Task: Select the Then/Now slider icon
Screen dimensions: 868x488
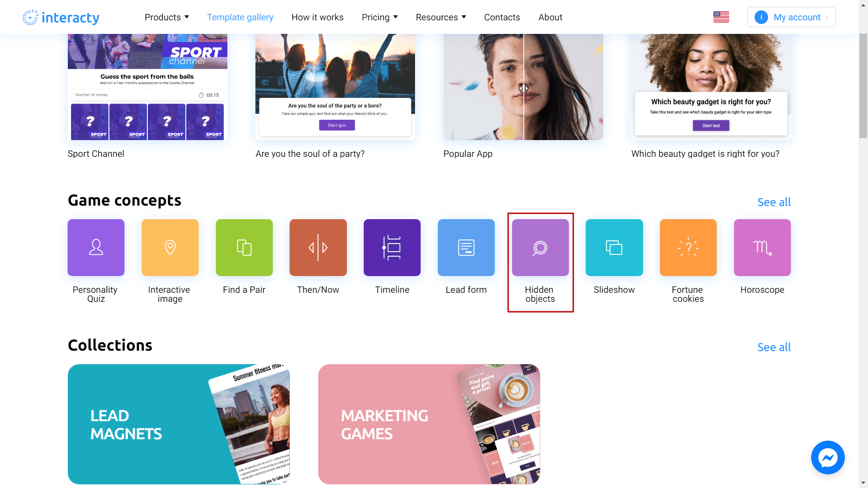Action: 318,247
